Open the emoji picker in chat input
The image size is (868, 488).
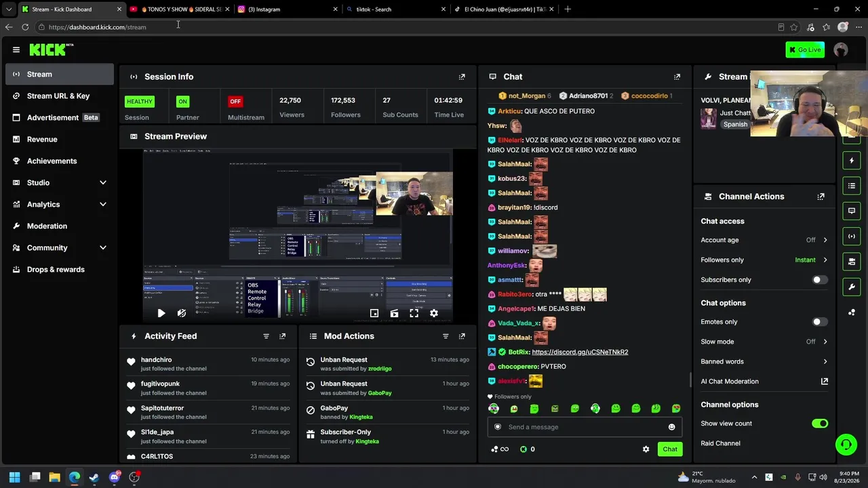[671, 427]
